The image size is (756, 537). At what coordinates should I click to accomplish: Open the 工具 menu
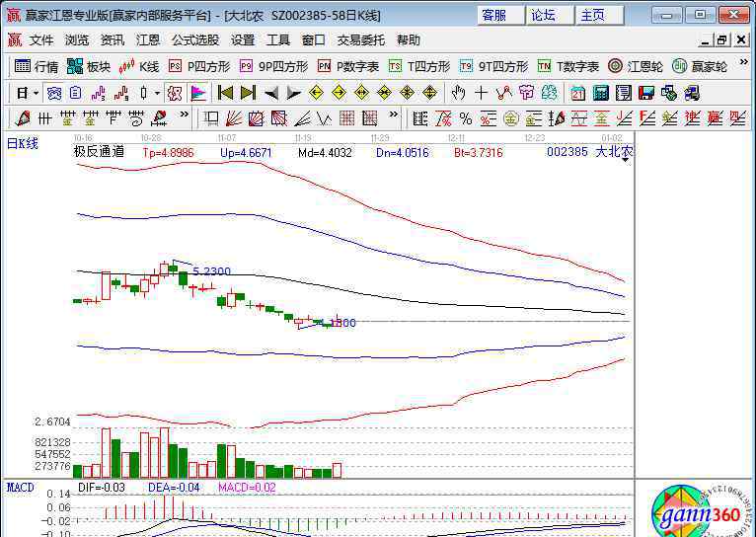pos(278,40)
